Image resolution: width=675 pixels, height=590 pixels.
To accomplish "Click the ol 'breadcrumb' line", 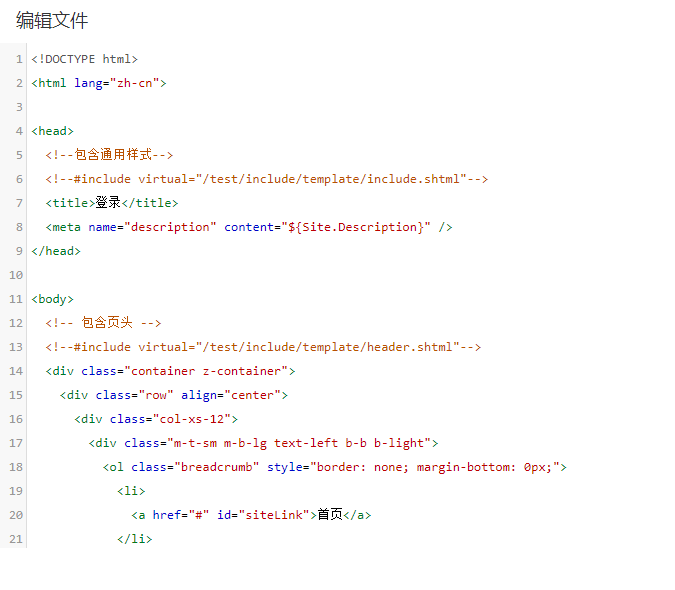I will tap(335, 467).
